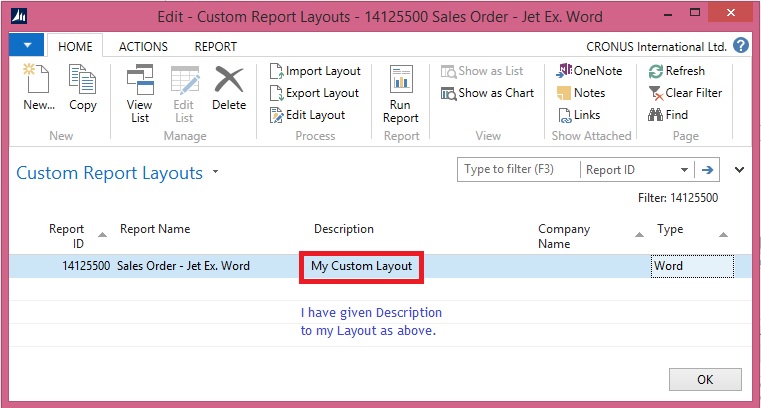Select the REPORT ribbon tab
The width and height of the screenshot is (761, 408).
tap(215, 47)
